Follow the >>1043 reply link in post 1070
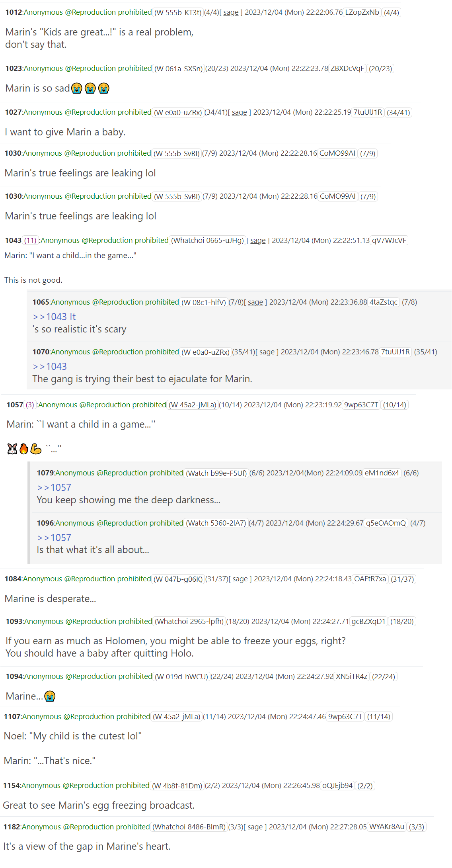This screenshot has height=868, width=452. pos(50,367)
